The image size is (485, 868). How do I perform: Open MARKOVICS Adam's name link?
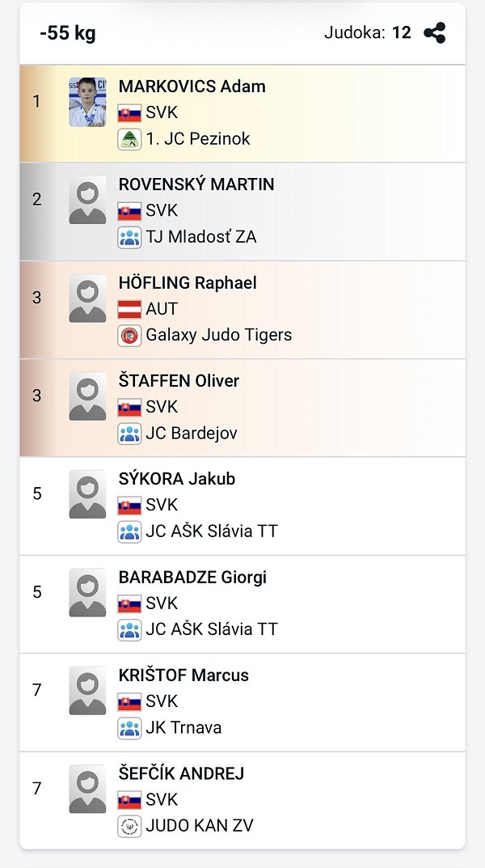tap(192, 87)
